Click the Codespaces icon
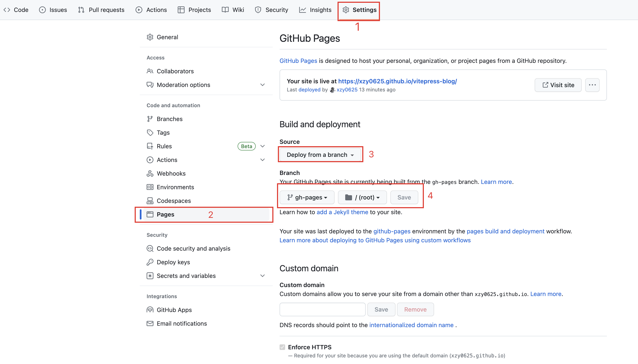The image size is (638, 364). [150, 201]
